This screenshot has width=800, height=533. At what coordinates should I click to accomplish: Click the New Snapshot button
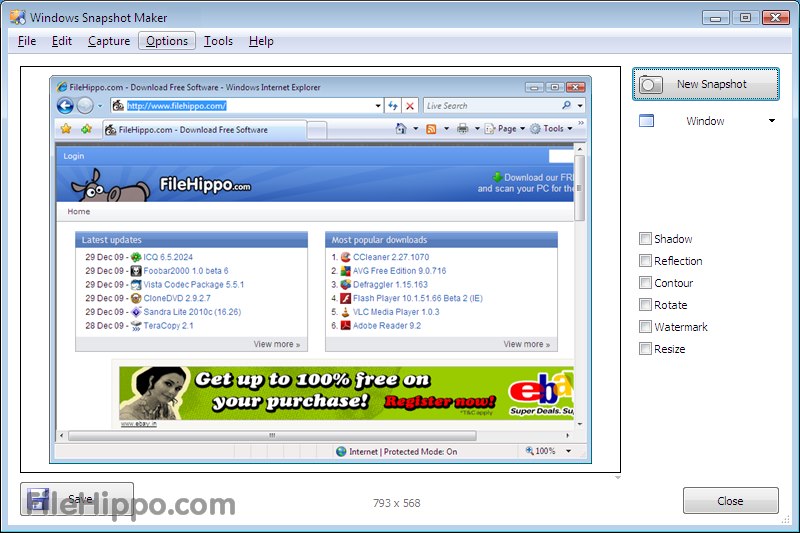(706, 84)
